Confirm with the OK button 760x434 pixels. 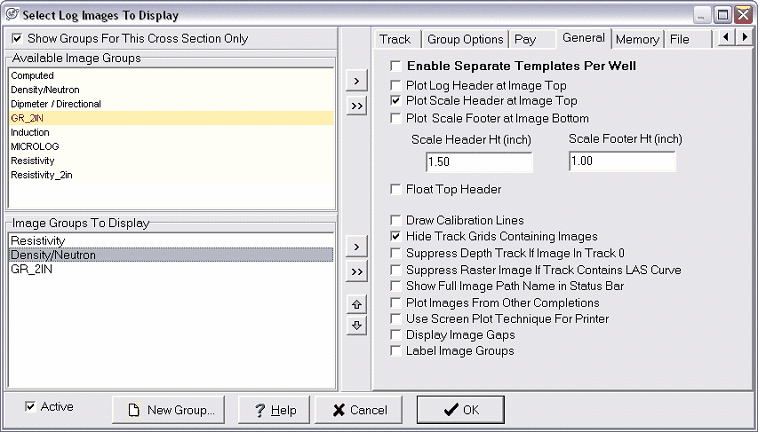[x=460, y=410]
